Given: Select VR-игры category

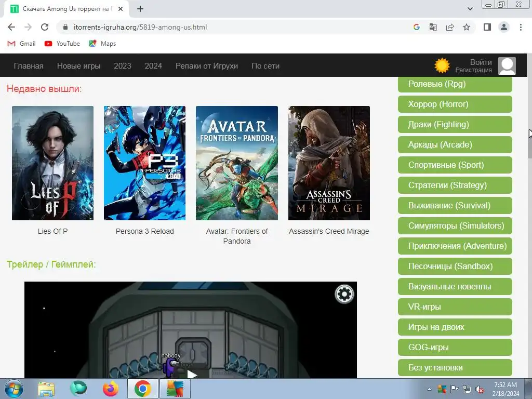Looking at the screenshot, I should point(455,307).
